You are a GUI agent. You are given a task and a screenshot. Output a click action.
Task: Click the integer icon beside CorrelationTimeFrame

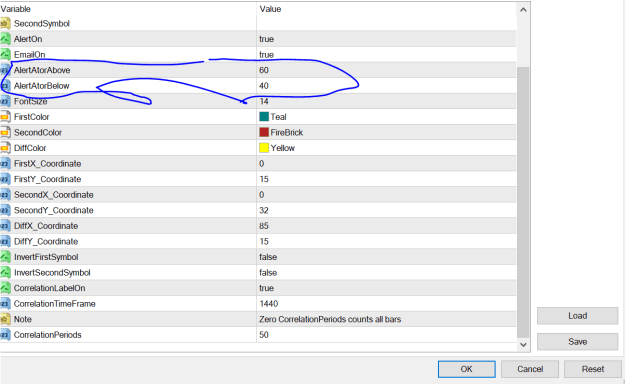click(5, 303)
